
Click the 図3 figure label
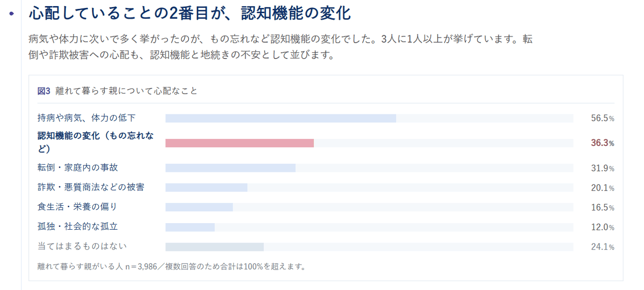(44, 91)
